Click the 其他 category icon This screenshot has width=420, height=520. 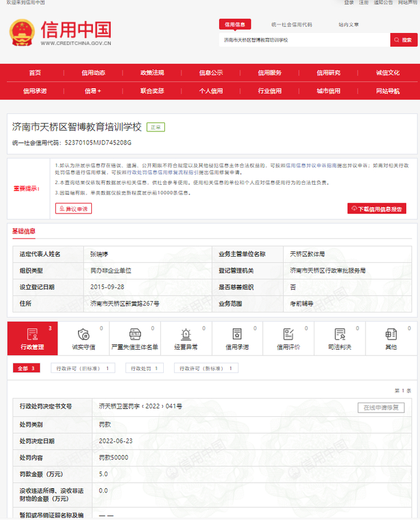[x=391, y=334]
